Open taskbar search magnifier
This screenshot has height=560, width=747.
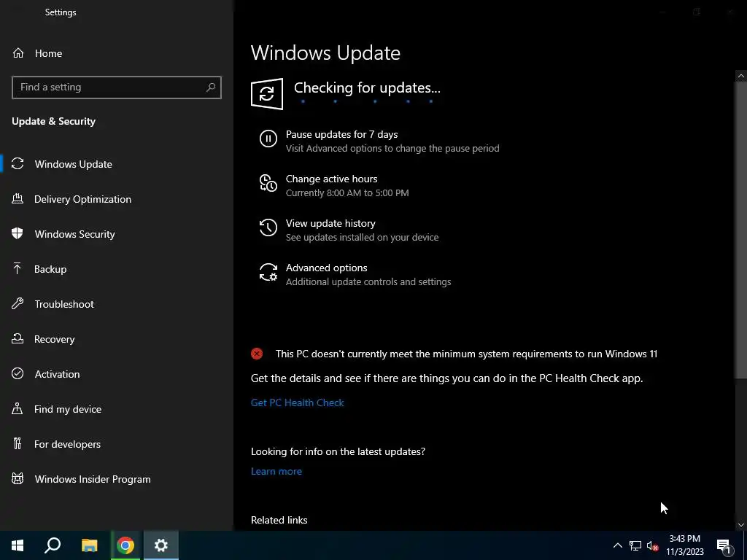pos(53,545)
